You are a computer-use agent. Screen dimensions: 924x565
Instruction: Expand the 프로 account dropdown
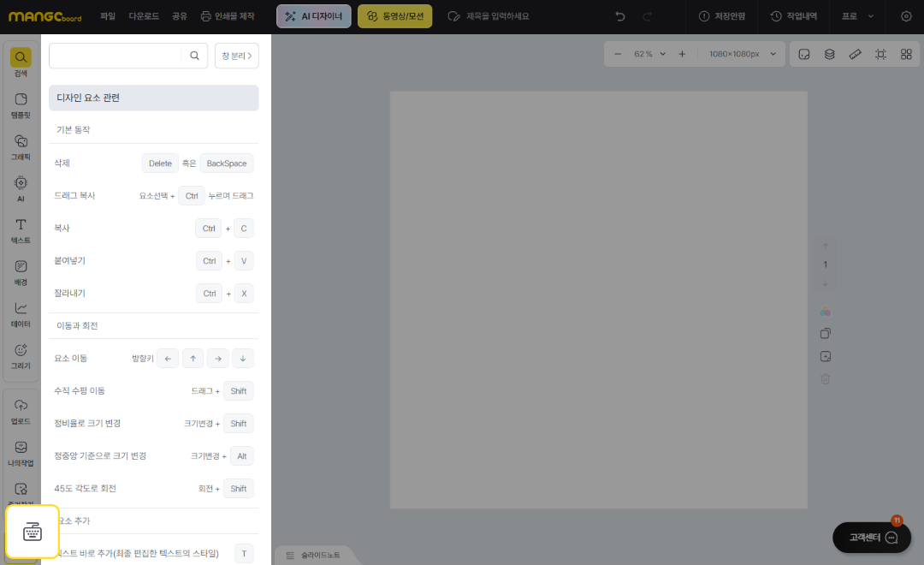[x=858, y=16]
